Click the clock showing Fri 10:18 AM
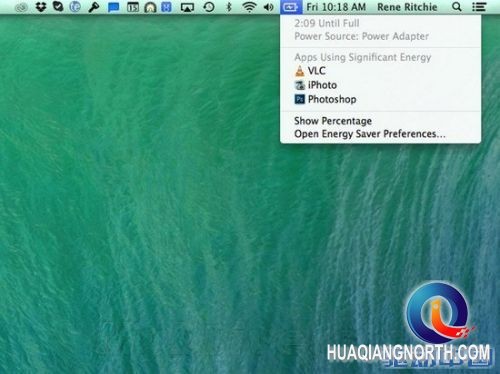 (x=336, y=7)
